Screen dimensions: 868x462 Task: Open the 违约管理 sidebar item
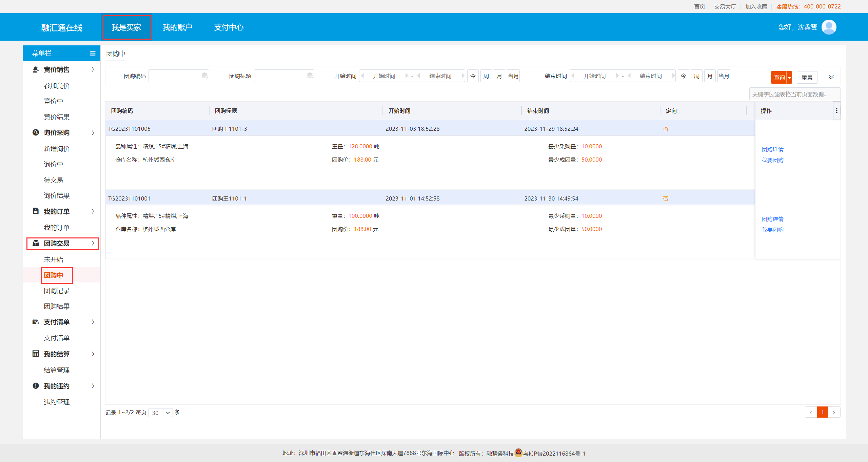click(57, 402)
